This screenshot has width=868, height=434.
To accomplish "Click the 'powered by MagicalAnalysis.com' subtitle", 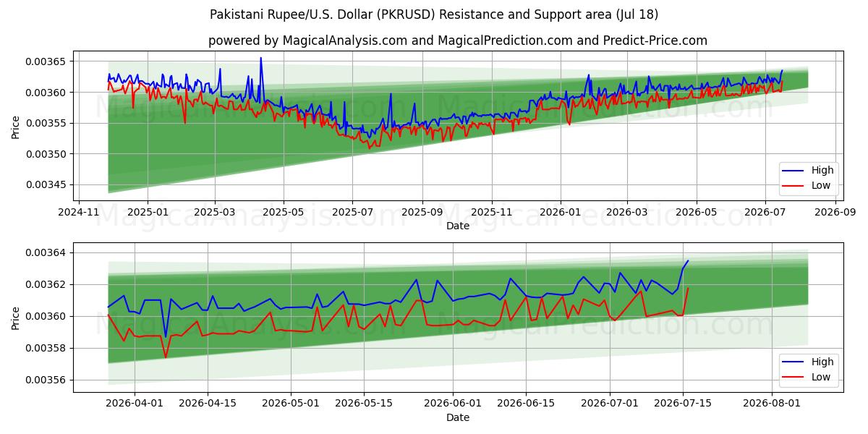I will point(458,41).
